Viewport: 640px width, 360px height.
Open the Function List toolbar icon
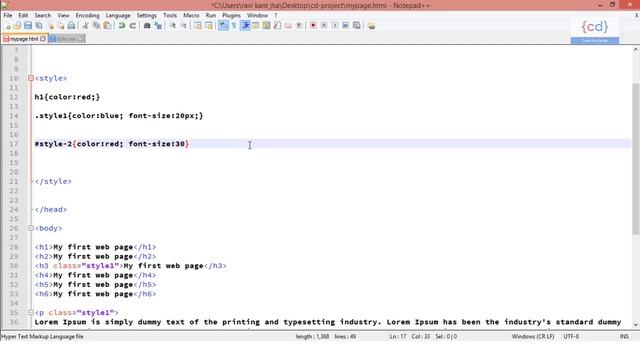coord(277,26)
